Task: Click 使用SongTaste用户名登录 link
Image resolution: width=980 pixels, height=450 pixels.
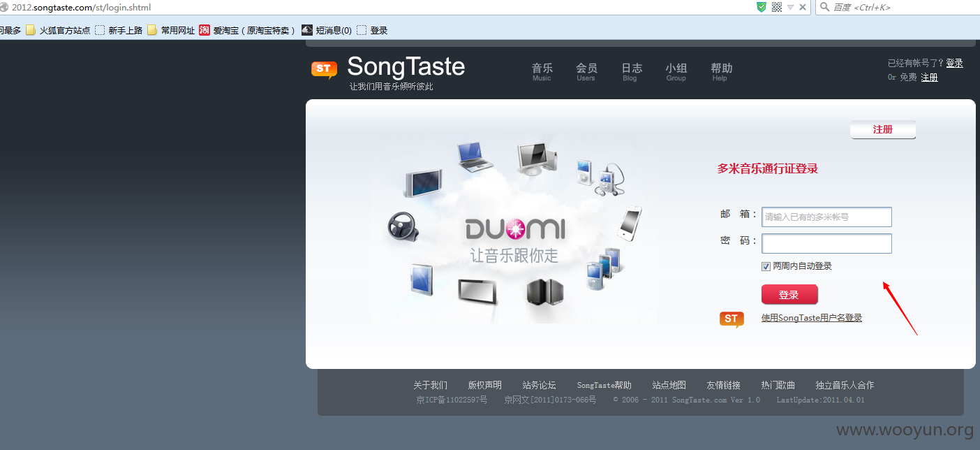Action: 812,318
